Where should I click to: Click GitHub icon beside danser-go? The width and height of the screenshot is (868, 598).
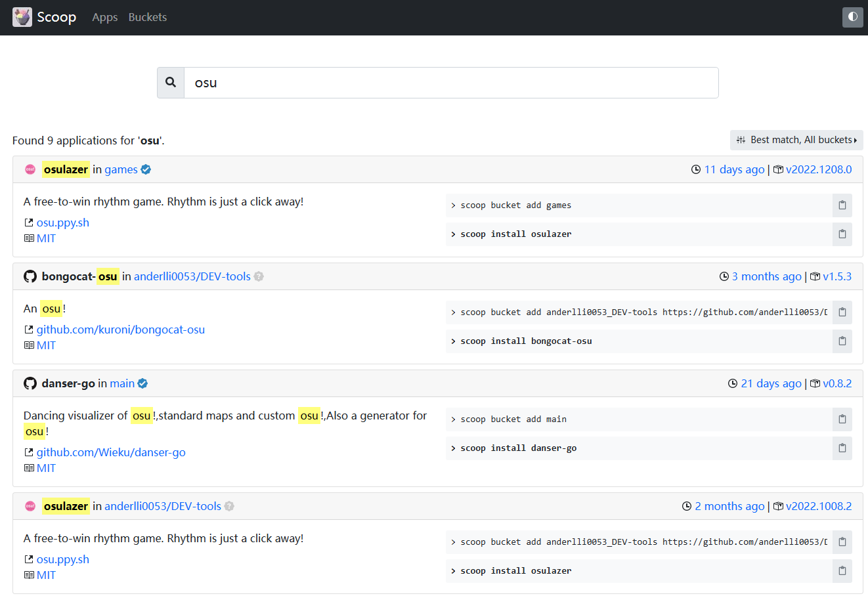(x=30, y=383)
